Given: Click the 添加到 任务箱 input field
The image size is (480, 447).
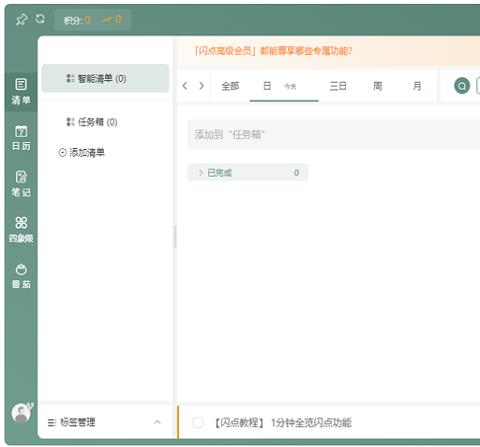Looking at the screenshot, I should [x=334, y=135].
